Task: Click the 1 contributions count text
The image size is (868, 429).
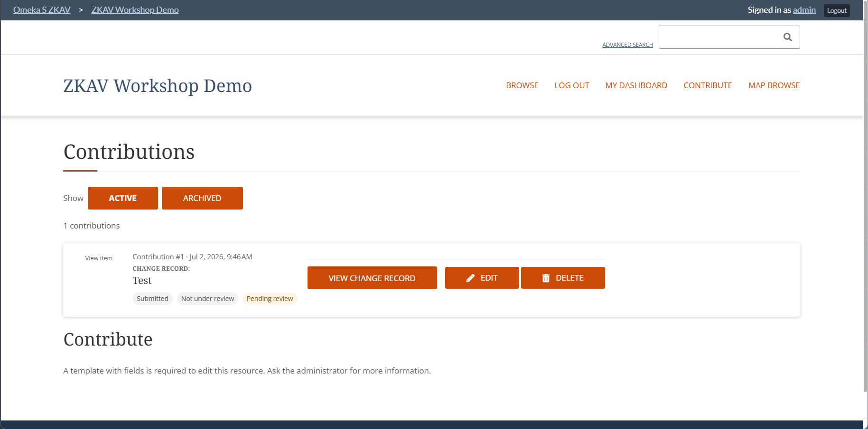Action: point(92,226)
